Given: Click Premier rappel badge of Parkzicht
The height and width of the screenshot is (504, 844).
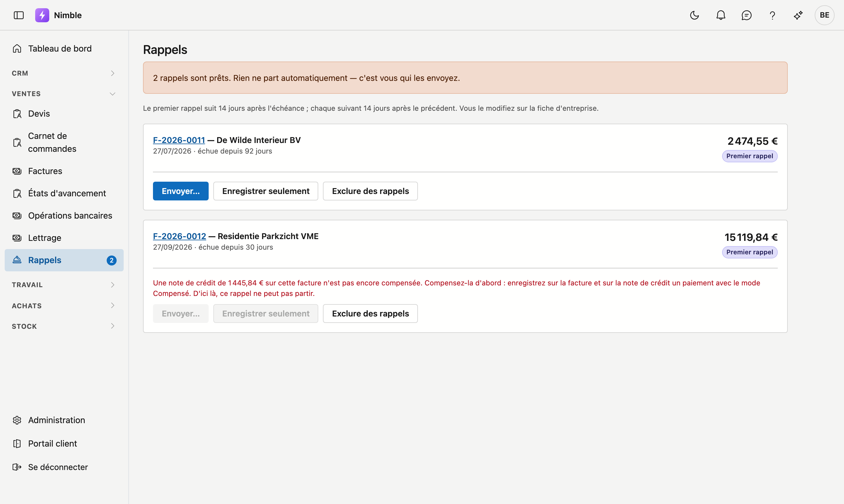Looking at the screenshot, I should pos(750,252).
